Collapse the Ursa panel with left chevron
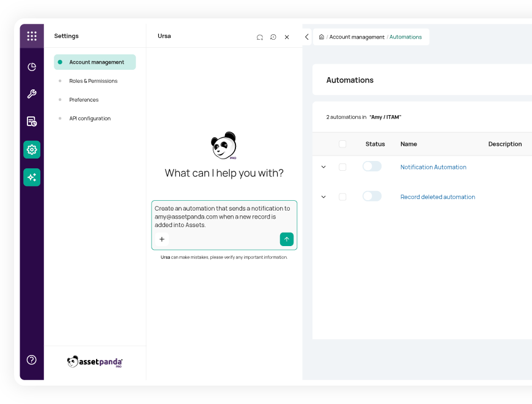This screenshot has width=532, height=404. 306,37
